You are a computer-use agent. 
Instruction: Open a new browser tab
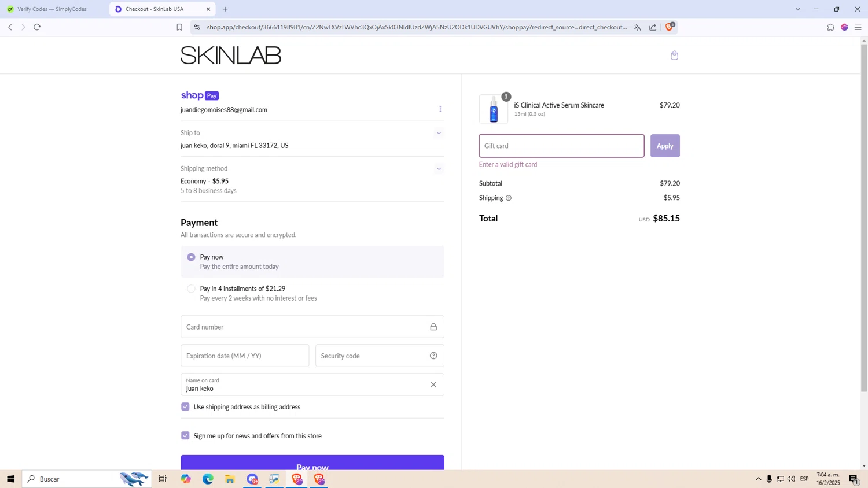pyautogui.click(x=225, y=9)
